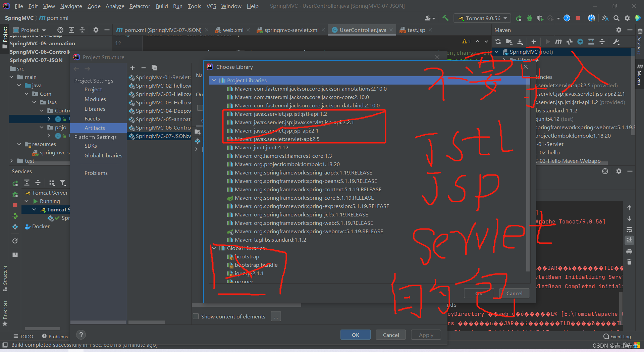
Task: Expand all in the Services toolbar
Action: [27, 183]
